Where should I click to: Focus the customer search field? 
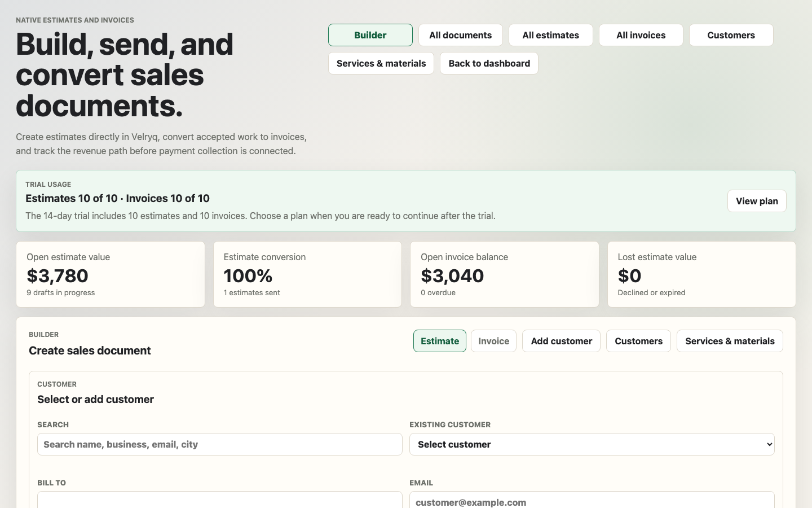(x=220, y=444)
